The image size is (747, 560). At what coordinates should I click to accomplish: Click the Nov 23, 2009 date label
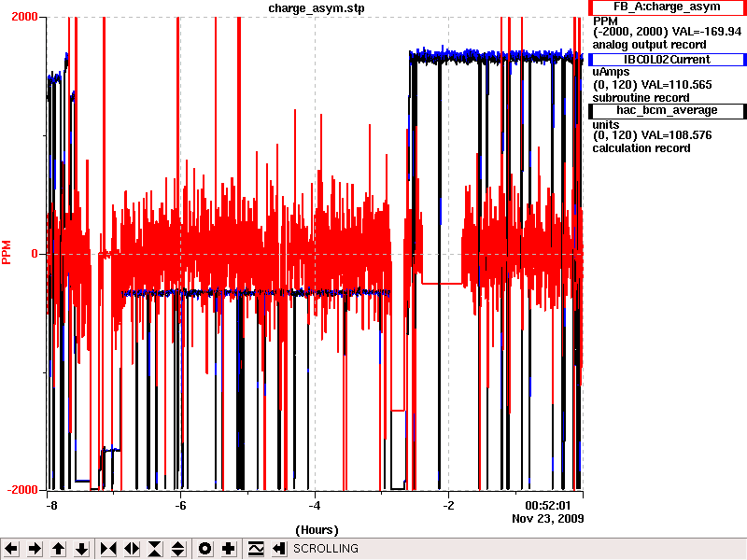(x=548, y=519)
